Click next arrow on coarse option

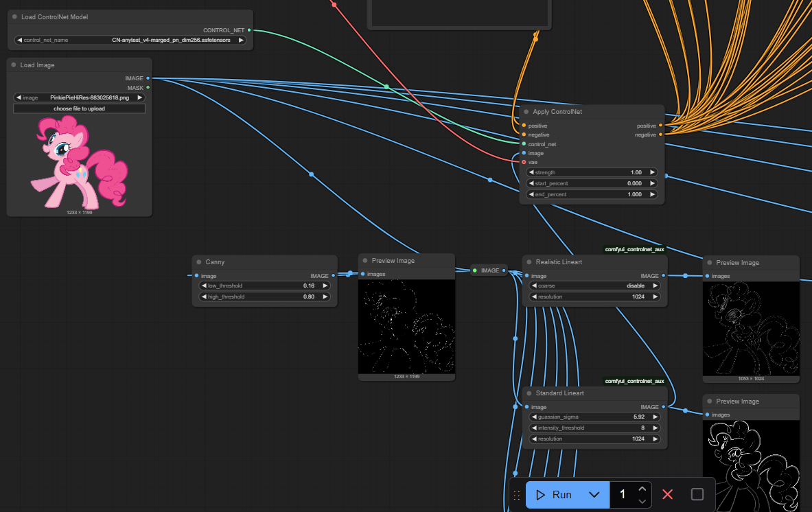coord(655,286)
